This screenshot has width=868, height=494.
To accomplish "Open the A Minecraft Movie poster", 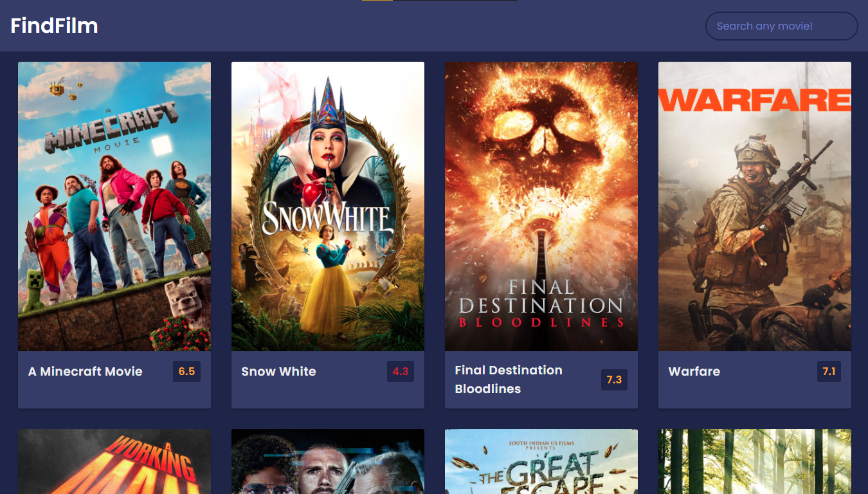I will pos(114,206).
